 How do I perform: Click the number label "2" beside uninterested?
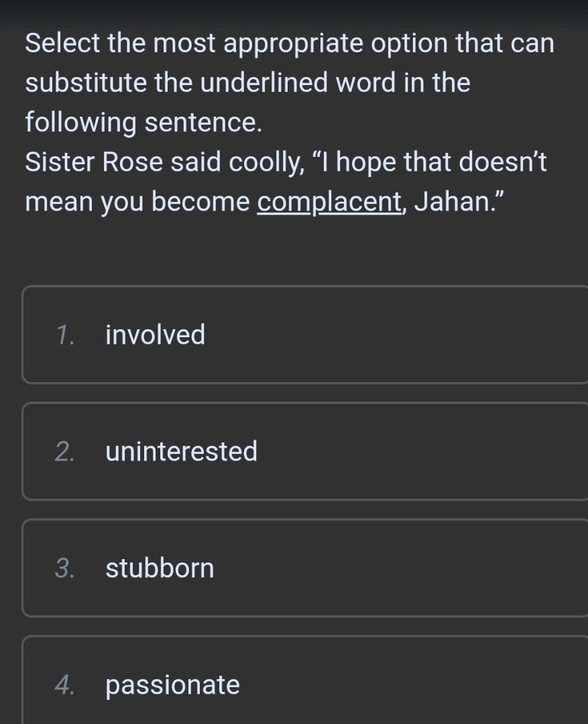(x=62, y=451)
